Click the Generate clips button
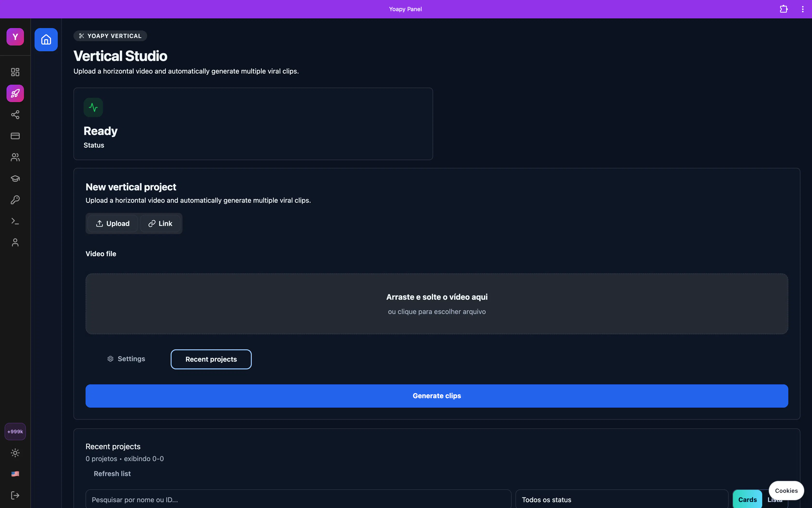Image resolution: width=812 pixels, height=508 pixels. click(x=437, y=396)
